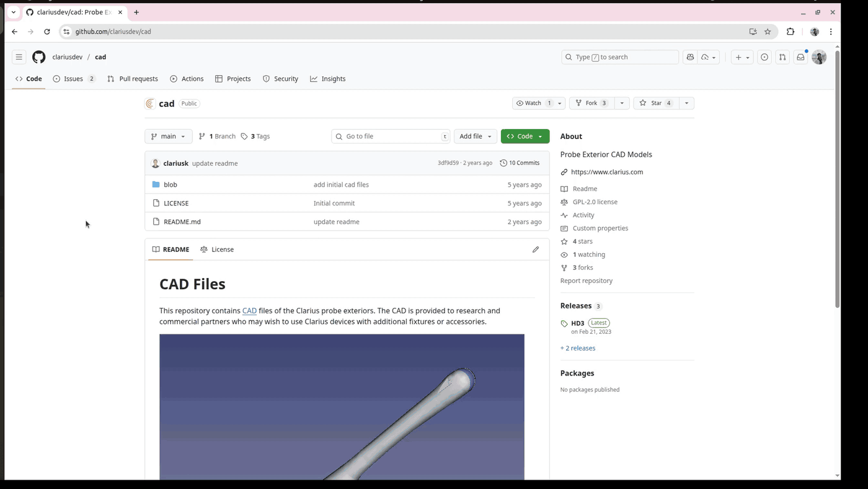Open the README.md file
This screenshot has height=489, width=868.
tap(182, 222)
